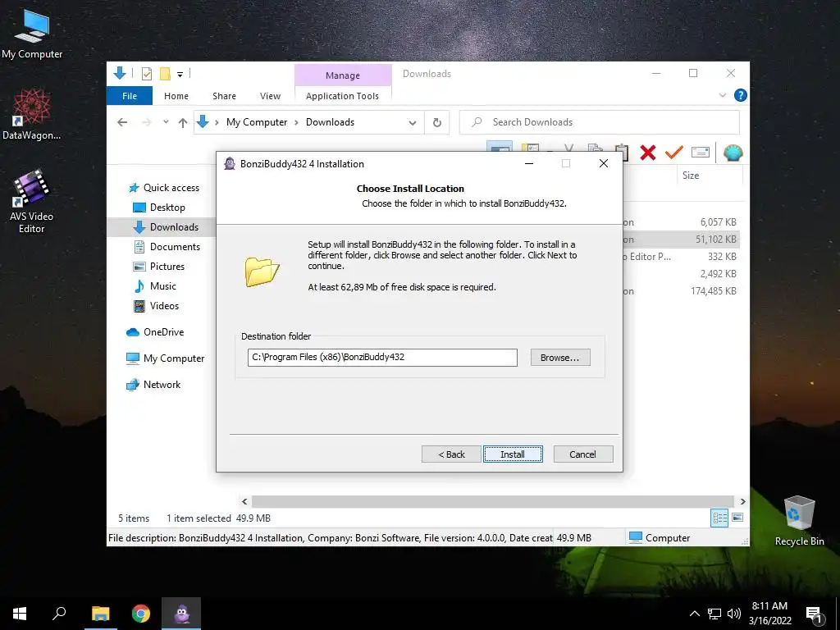Click the horizontal scrollbar right arrow

coord(742,501)
